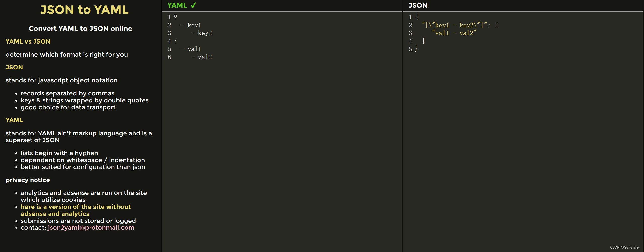Image resolution: width=644 pixels, height=252 pixels.
Task: Click the yellow YAML section heading in sidebar
Action: [14, 120]
